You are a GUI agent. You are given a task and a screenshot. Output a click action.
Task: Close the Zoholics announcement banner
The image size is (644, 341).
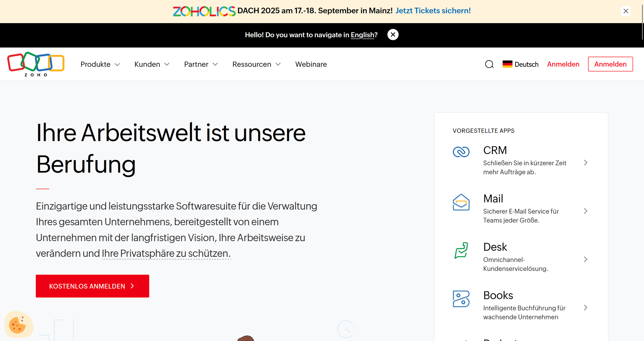coord(626,11)
